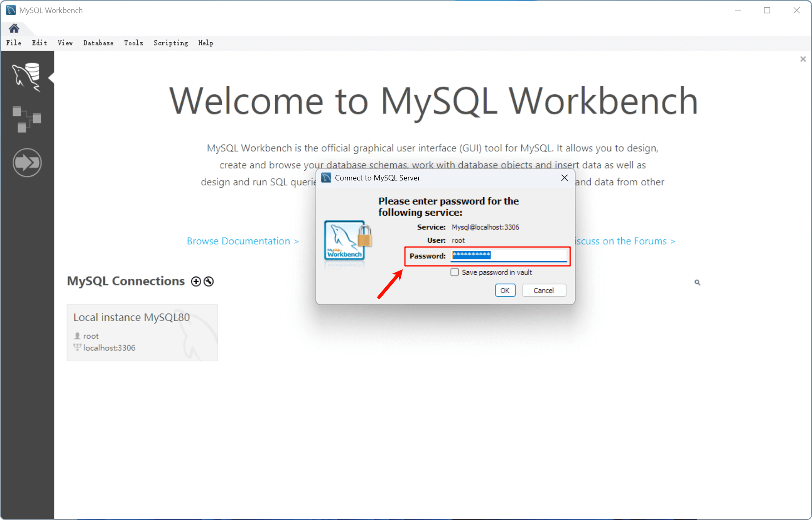Open the Local instance MySQL80 connection tile
This screenshot has width=812, height=520.
(x=142, y=332)
